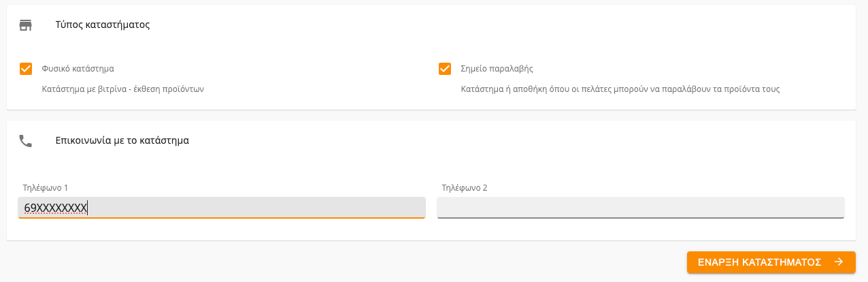The width and height of the screenshot is (868, 282).
Task: Uncheck the Σημείο παραλαβής checkbox
Action: pyautogui.click(x=445, y=69)
